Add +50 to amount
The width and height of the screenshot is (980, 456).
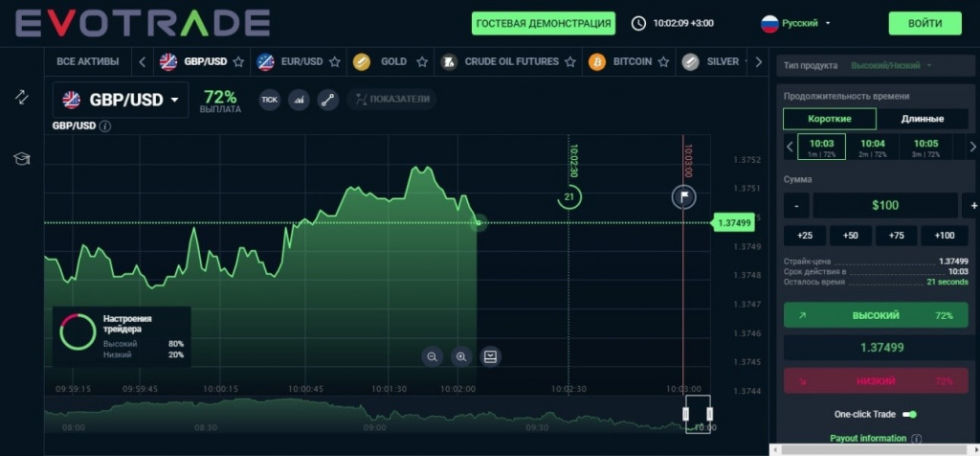coord(851,236)
